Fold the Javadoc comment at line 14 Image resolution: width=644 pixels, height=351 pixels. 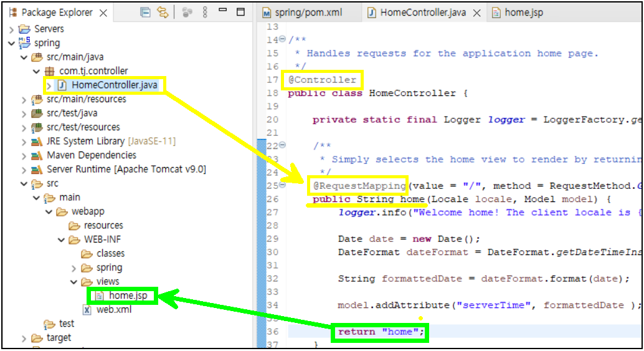click(x=283, y=39)
